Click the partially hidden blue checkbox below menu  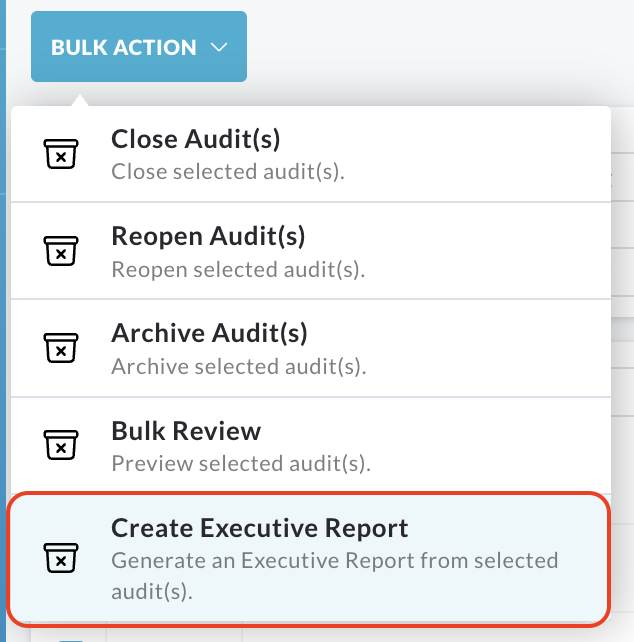70,640
